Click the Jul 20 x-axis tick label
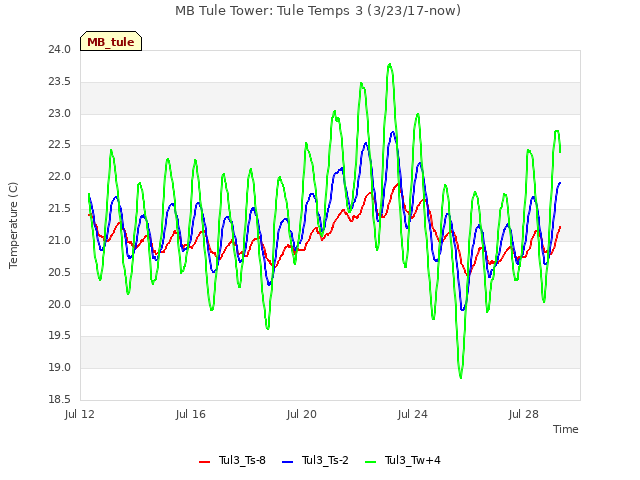 click(x=302, y=414)
